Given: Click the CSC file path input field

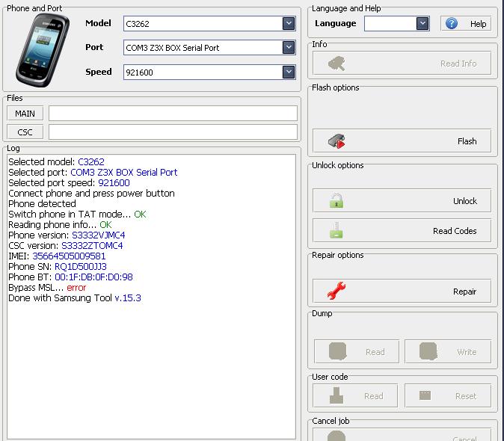Looking at the screenshot, I should pos(173,132).
